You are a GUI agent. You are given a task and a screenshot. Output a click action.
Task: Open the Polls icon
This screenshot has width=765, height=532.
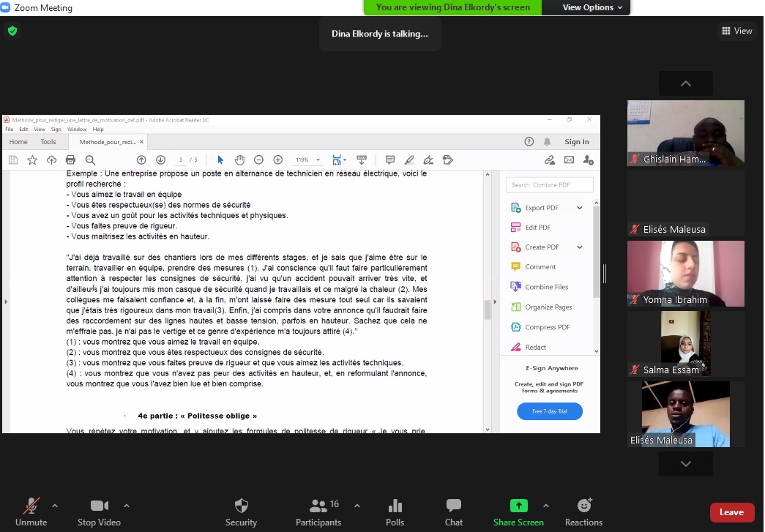coord(395,512)
